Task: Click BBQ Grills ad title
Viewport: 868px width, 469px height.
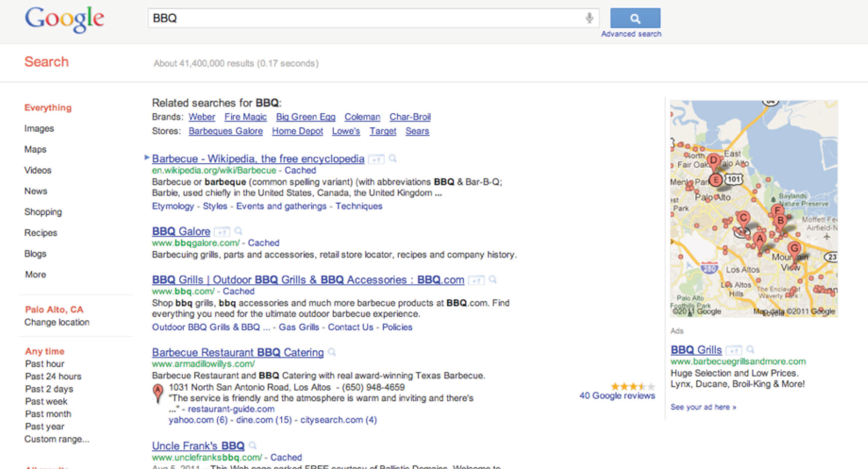Action: click(x=696, y=350)
